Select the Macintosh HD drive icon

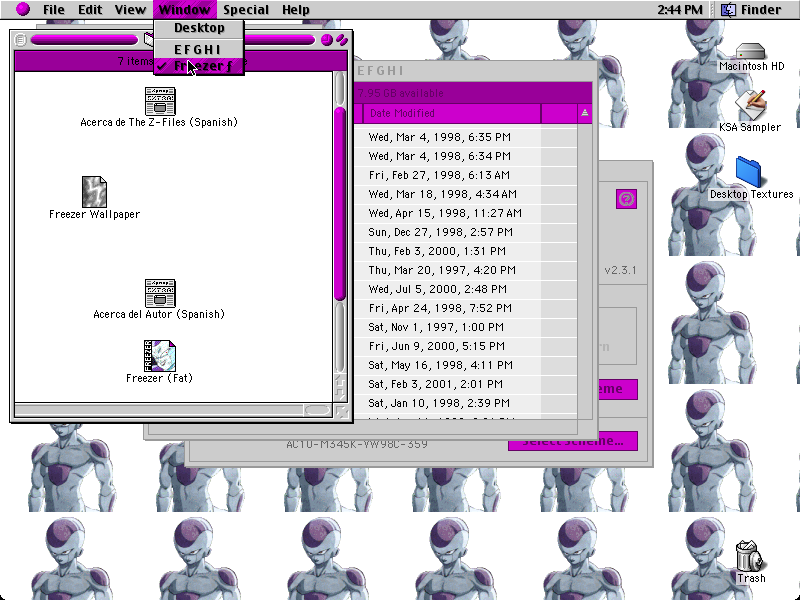click(751, 51)
